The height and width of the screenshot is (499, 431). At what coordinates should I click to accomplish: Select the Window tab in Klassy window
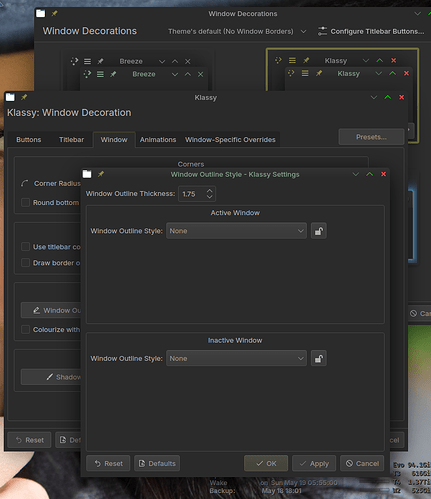tap(114, 140)
